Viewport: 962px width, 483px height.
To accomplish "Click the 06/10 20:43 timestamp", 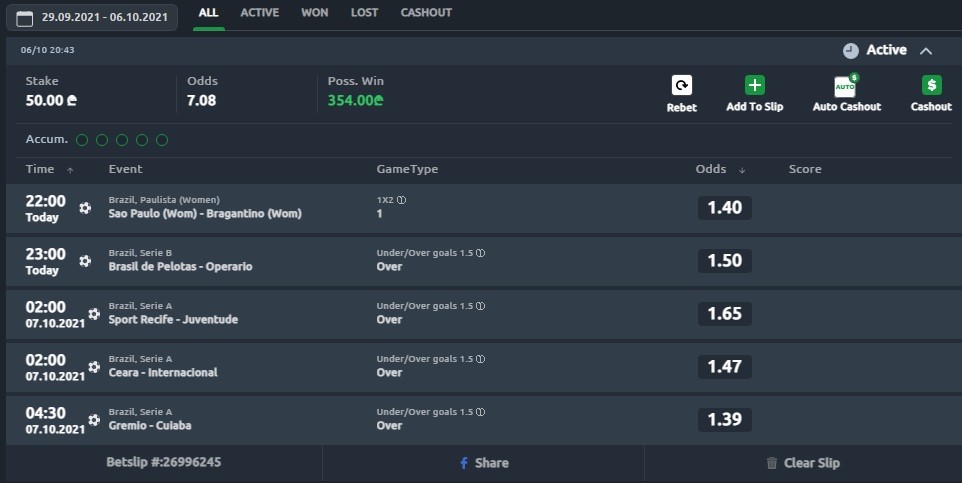I will point(47,50).
